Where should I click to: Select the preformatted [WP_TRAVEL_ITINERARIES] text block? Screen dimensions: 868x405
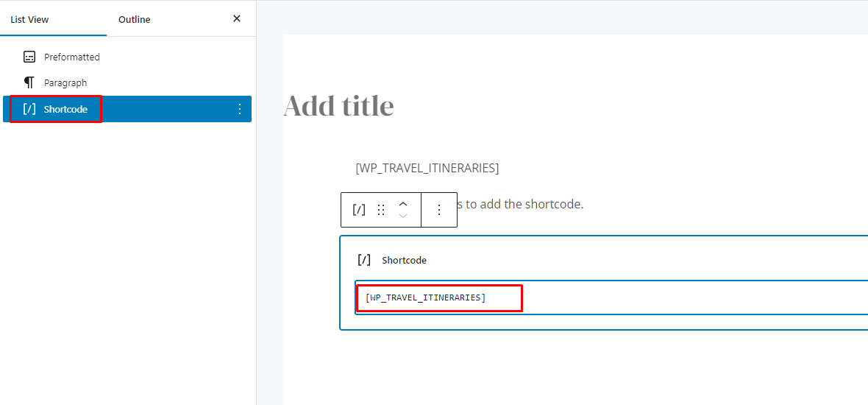(427, 168)
